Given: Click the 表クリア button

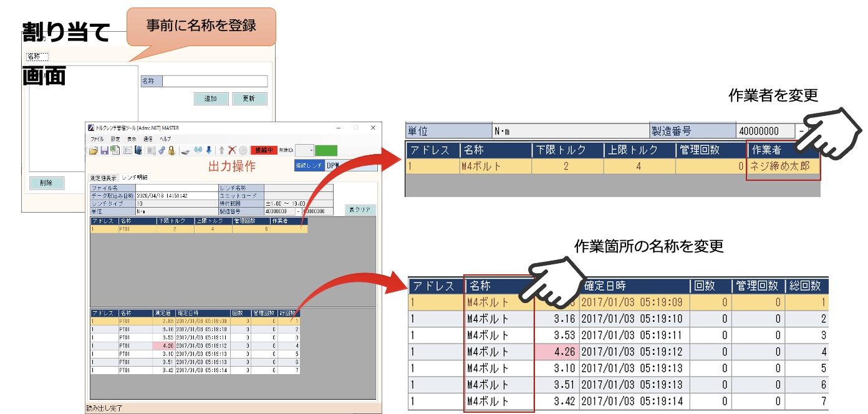Looking at the screenshot, I should click(360, 210).
